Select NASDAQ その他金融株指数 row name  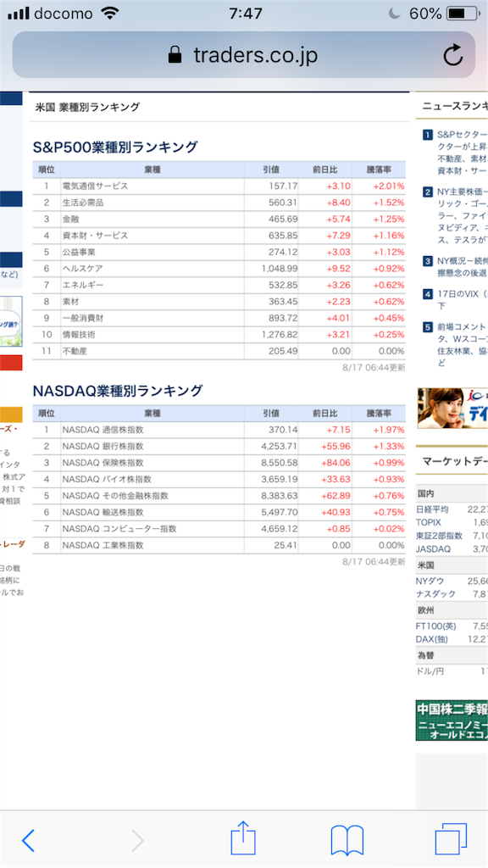(115, 496)
